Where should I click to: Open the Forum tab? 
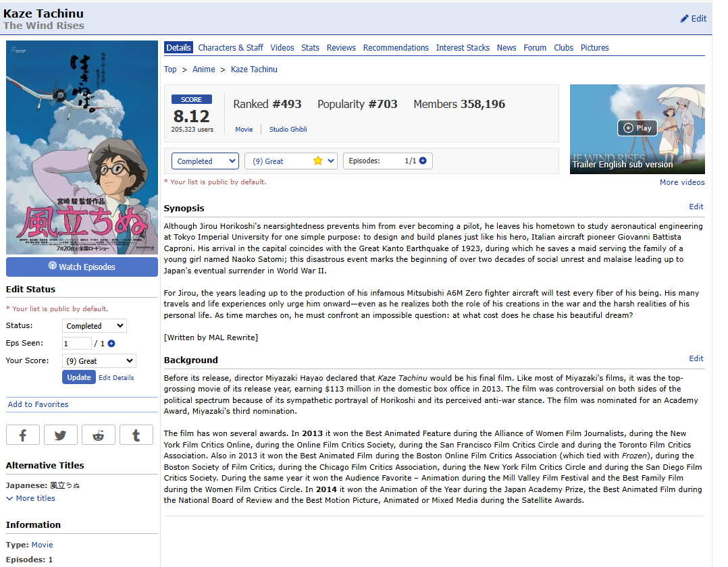[x=535, y=48]
